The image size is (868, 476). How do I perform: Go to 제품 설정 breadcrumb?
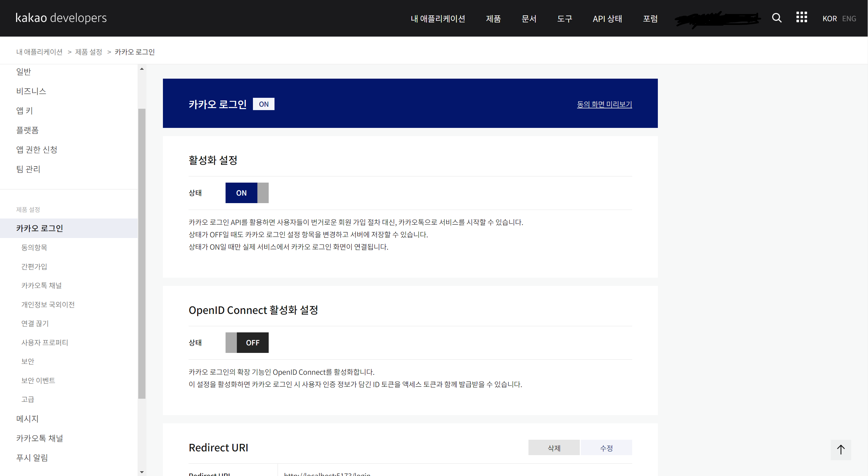tap(89, 52)
